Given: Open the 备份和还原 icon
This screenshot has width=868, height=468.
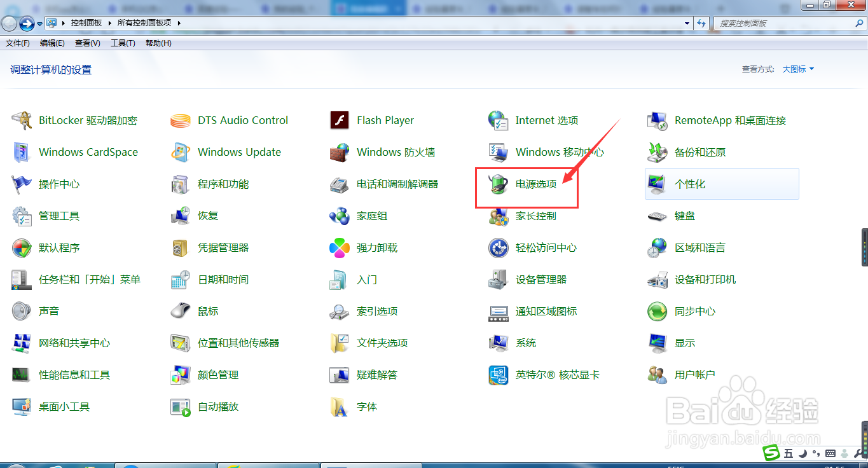Looking at the screenshot, I should (x=658, y=152).
